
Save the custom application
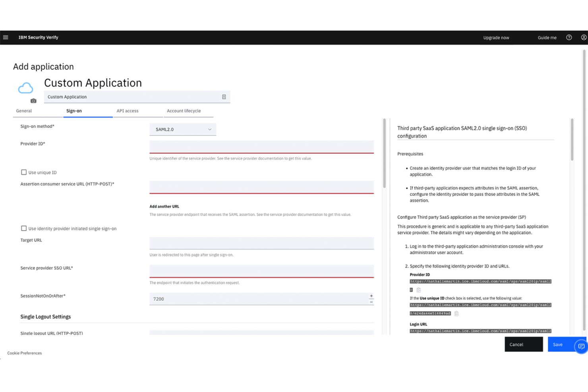pos(561,344)
